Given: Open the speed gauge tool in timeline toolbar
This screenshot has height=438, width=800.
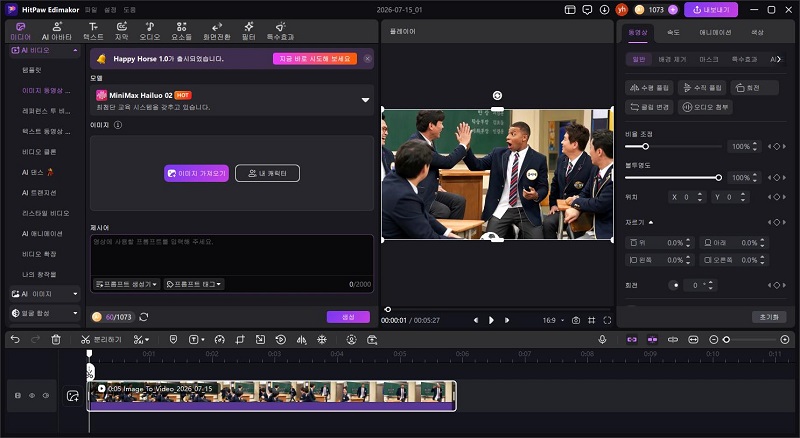Looking at the screenshot, I should (219, 339).
